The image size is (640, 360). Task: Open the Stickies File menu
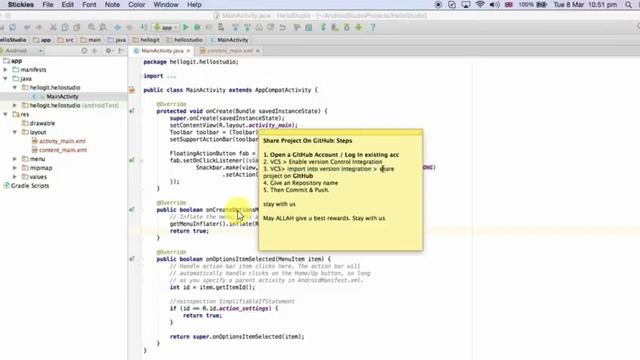pyautogui.click(x=48, y=4)
